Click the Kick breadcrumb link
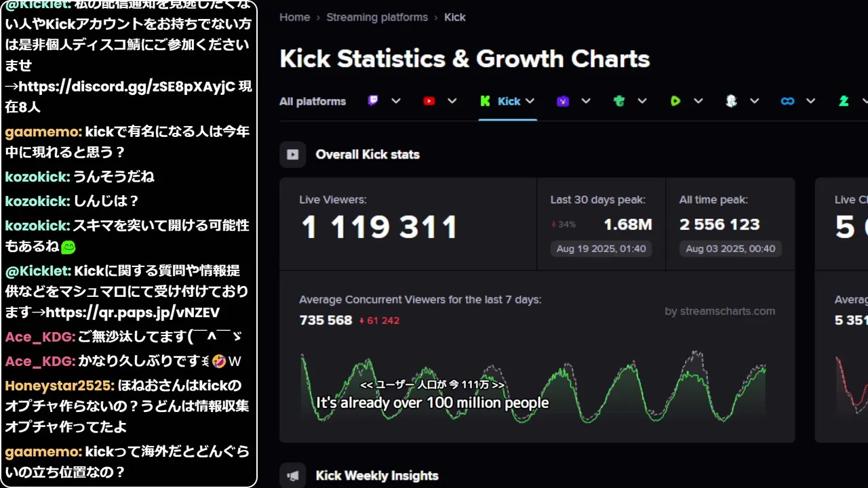Screen dimensions: 868x488 coord(455,17)
